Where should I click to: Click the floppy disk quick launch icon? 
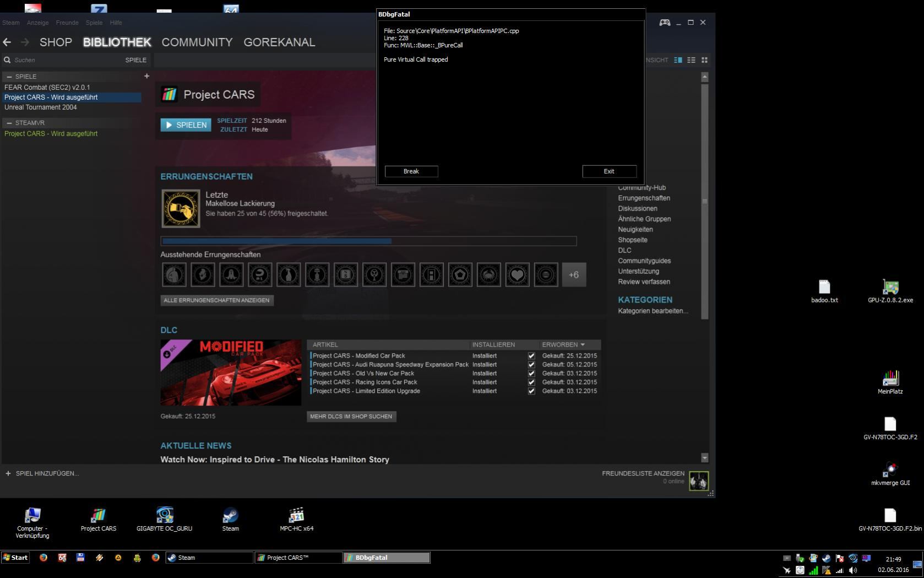pyautogui.click(x=80, y=558)
